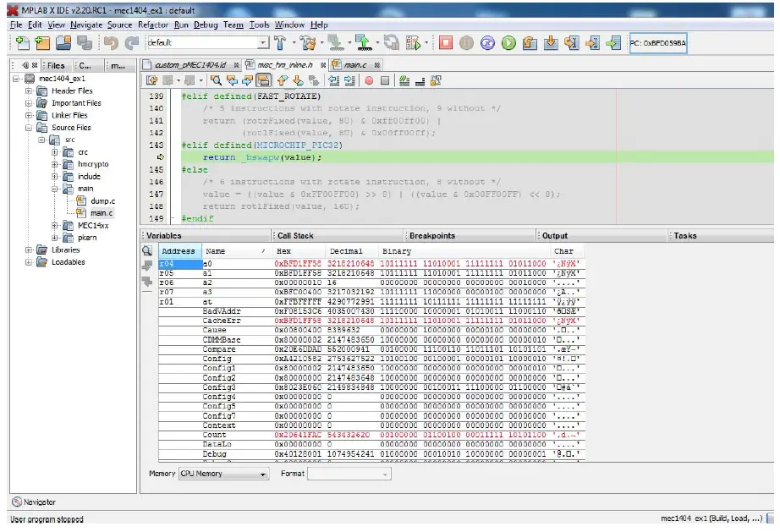Click the PC address field

(658, 42)
